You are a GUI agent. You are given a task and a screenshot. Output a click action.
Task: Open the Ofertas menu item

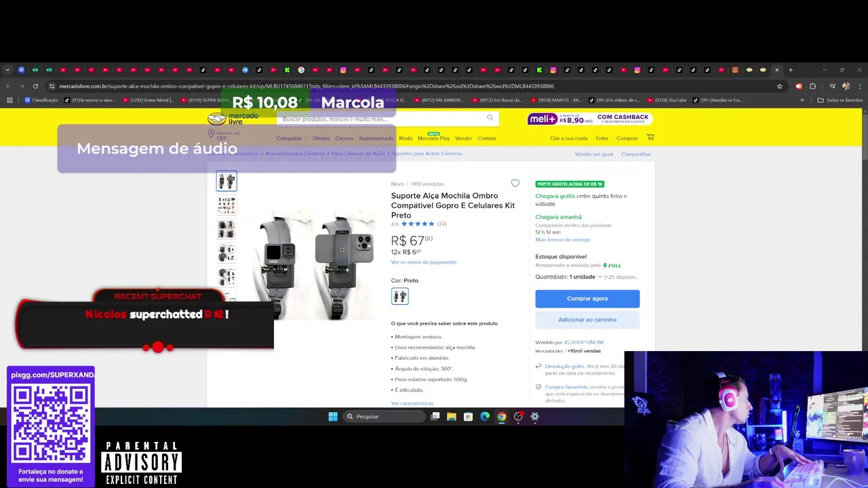point(321,138)
